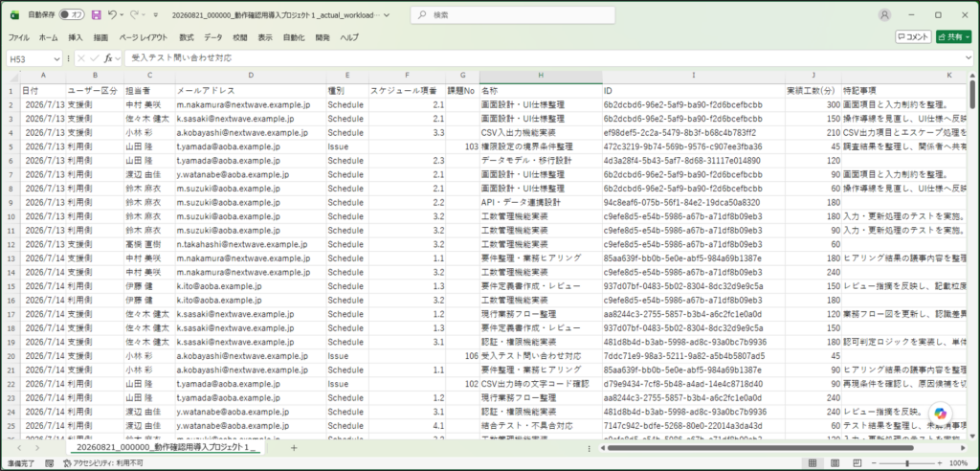
Task: Open the Redo history dropdown arrow
Action: [x=144, y=14]
